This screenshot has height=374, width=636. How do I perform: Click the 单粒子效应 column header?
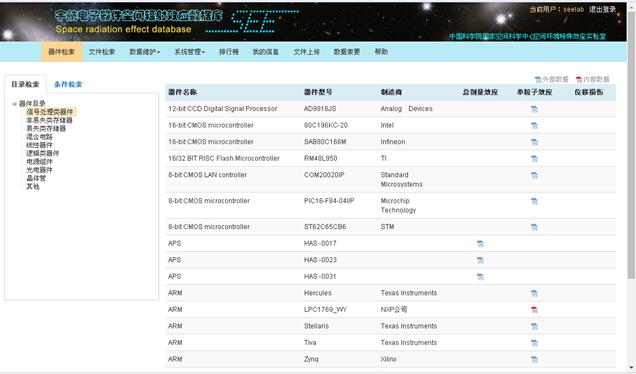click(534, 92)
